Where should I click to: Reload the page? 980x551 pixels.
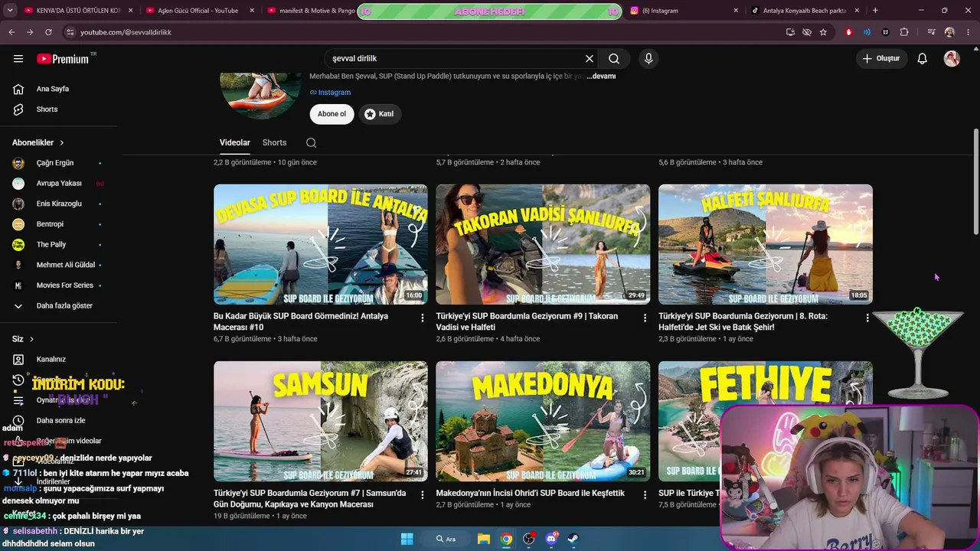[48, 32]
